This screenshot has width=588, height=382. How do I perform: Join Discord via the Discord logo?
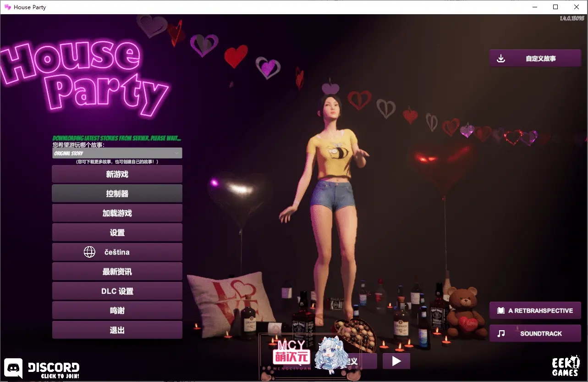click(13, 367)
